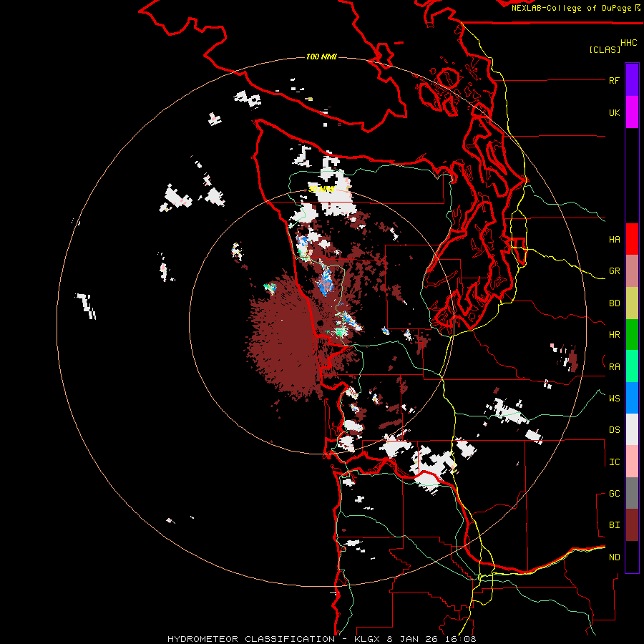
Task: Click the IC light-pink legend swatch
Action: point(632,462)
